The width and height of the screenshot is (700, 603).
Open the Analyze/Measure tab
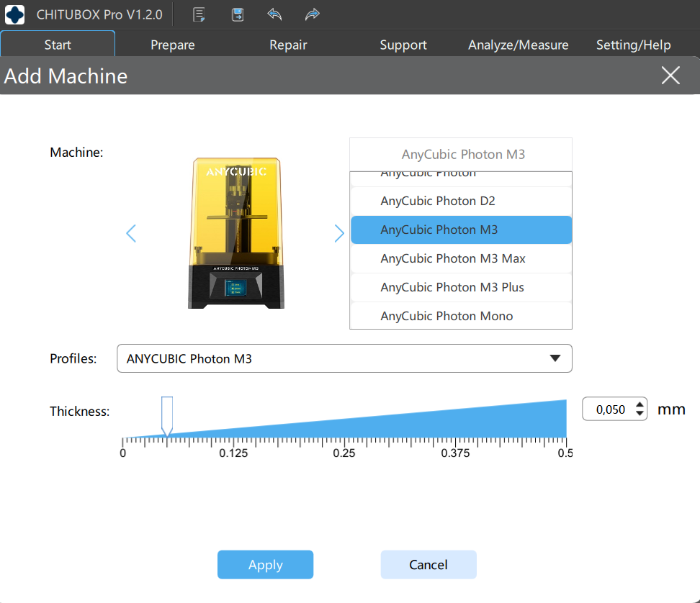coord(519,45)
